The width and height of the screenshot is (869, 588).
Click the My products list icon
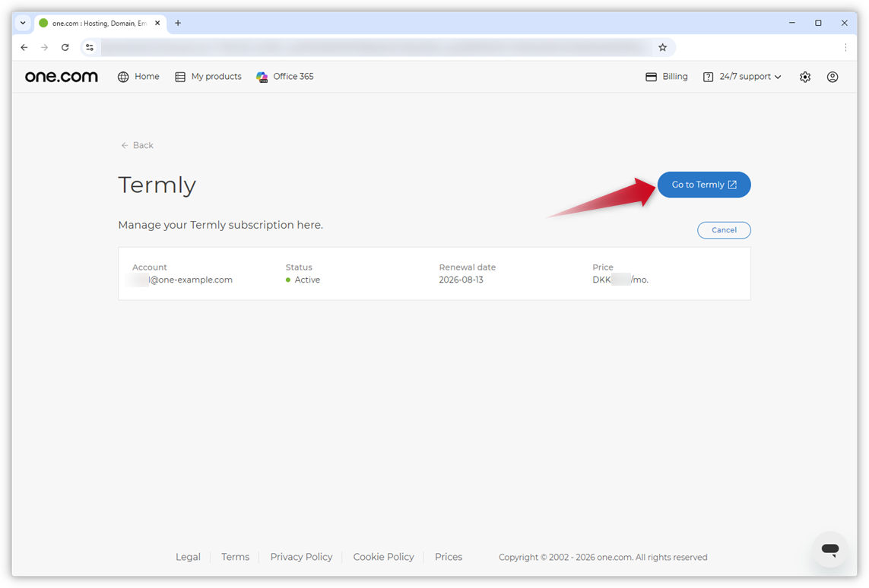180,77
